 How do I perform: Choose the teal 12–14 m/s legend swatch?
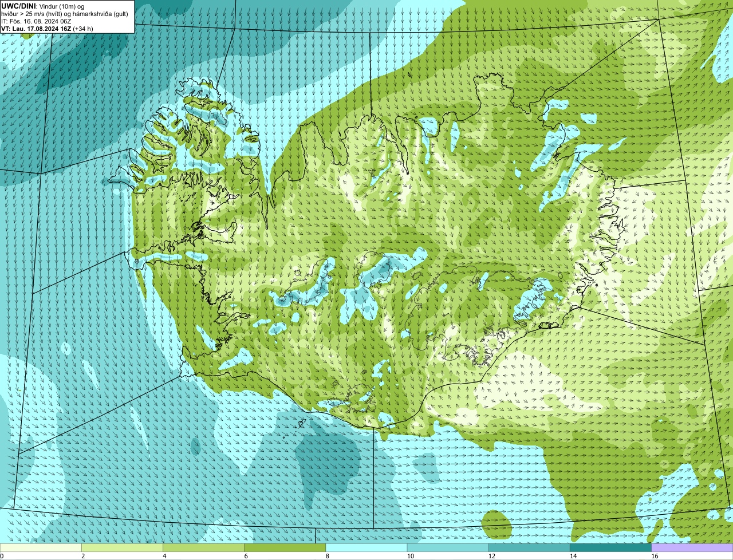point(529,548)
